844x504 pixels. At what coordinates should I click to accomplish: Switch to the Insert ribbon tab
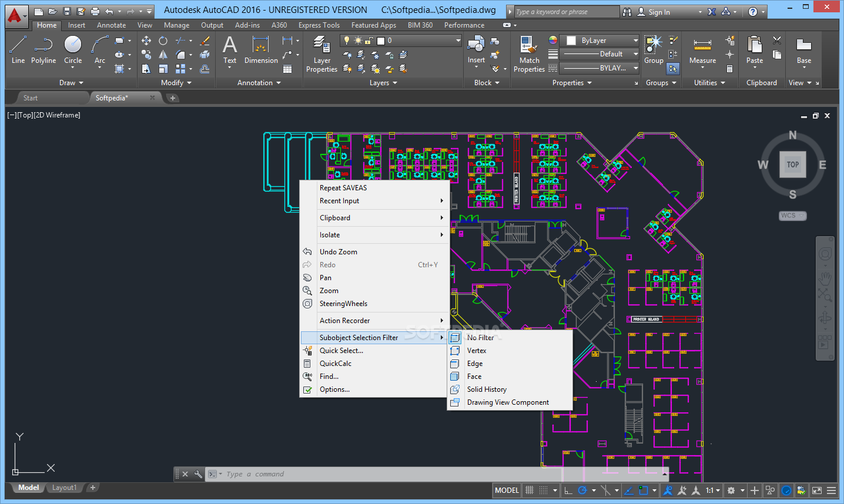76,25
